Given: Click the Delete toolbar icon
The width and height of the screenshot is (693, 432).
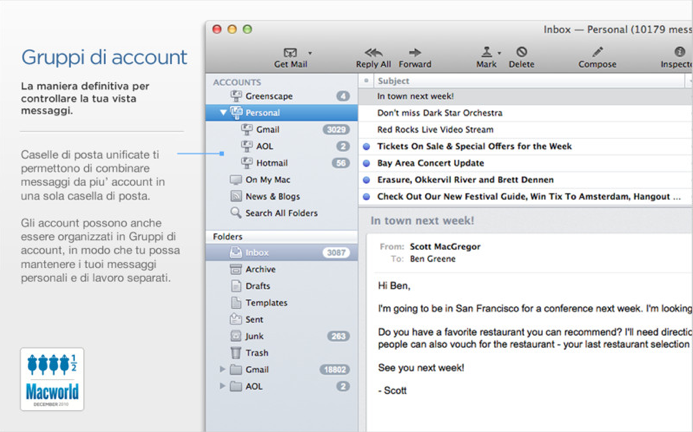Looking at the screenshot, I should 522,52.
